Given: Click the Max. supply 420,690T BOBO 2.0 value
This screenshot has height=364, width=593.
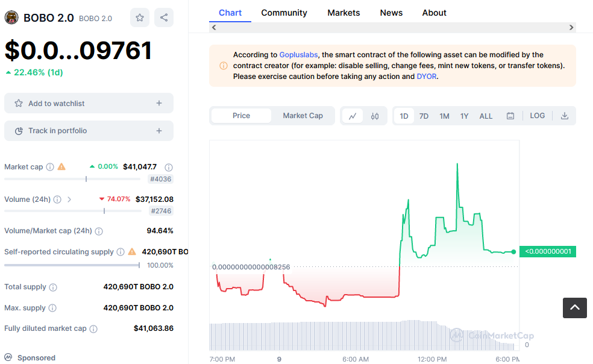Looking at the screenshot, I should [x=139, y=308].
